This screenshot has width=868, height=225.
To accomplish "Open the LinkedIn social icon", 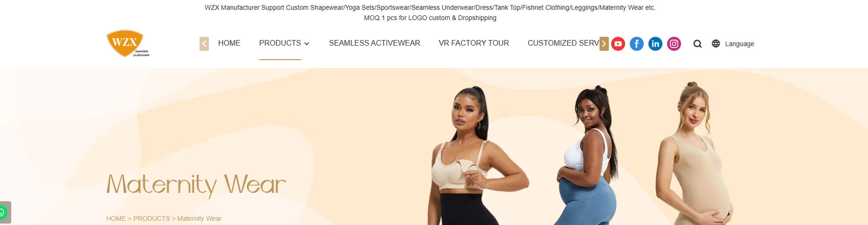I will 655,44.
